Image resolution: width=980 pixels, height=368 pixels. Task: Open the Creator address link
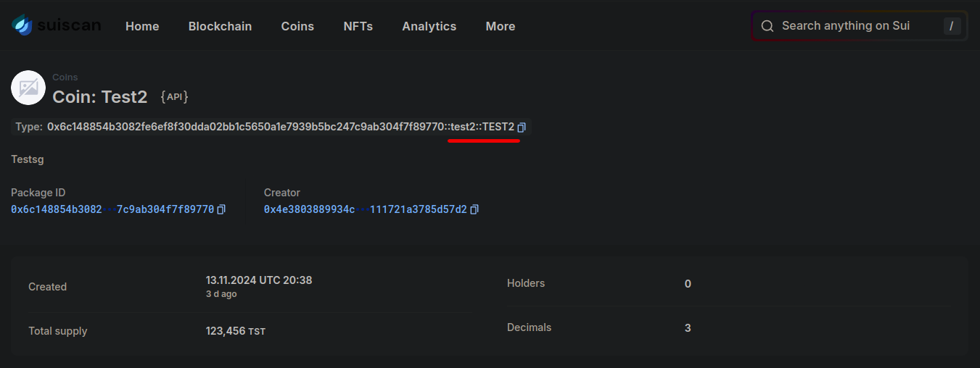coord(365,209)
